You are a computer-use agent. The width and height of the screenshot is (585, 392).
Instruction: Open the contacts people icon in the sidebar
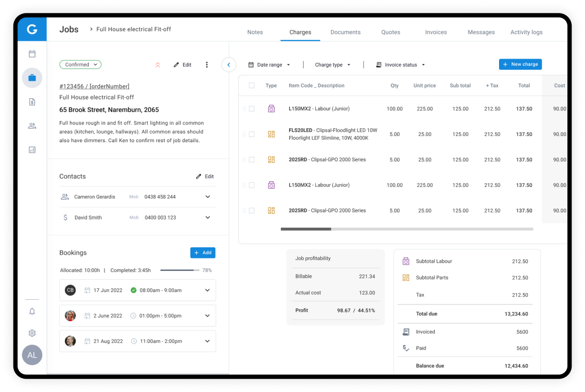point(32,126)
